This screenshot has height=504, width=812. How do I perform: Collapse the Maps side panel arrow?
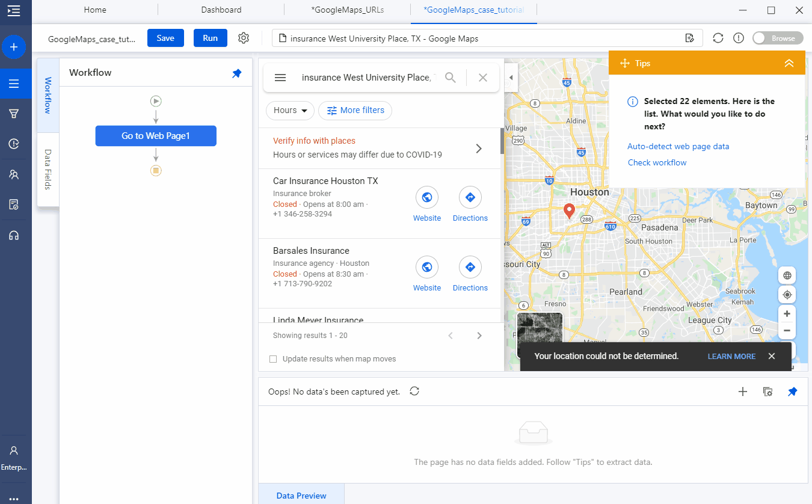[x=511, y=78]
